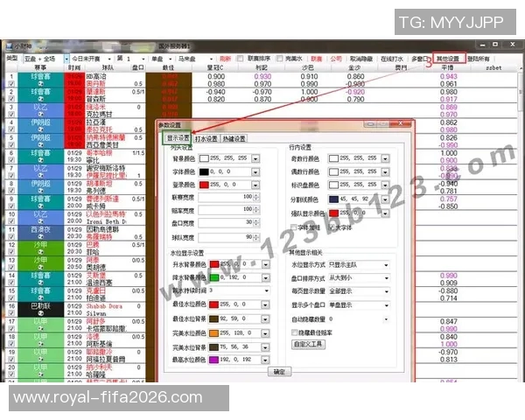This screenshot has height=420, width=525.
Task: Click the app icon in title bar
Action: (10, 45)
